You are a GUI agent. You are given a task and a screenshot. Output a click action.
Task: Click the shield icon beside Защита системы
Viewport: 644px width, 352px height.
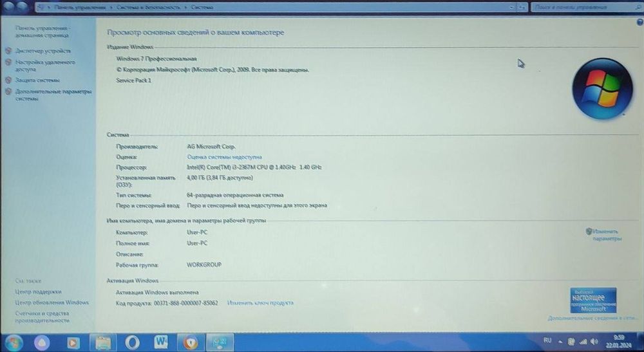8,80
